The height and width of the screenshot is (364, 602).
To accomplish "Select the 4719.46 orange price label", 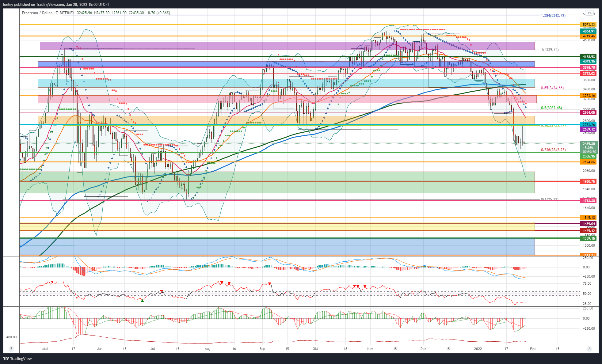I will click(589, 36).
